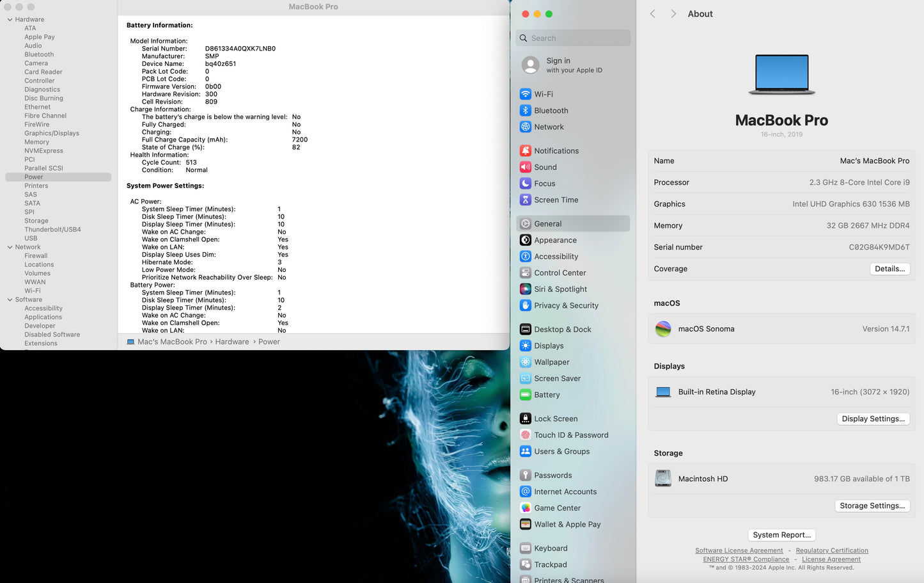This screenshot has width=924, height=583.
Task: Open Wallet & Apple Pay settings
Action: (x=567, y=524)
